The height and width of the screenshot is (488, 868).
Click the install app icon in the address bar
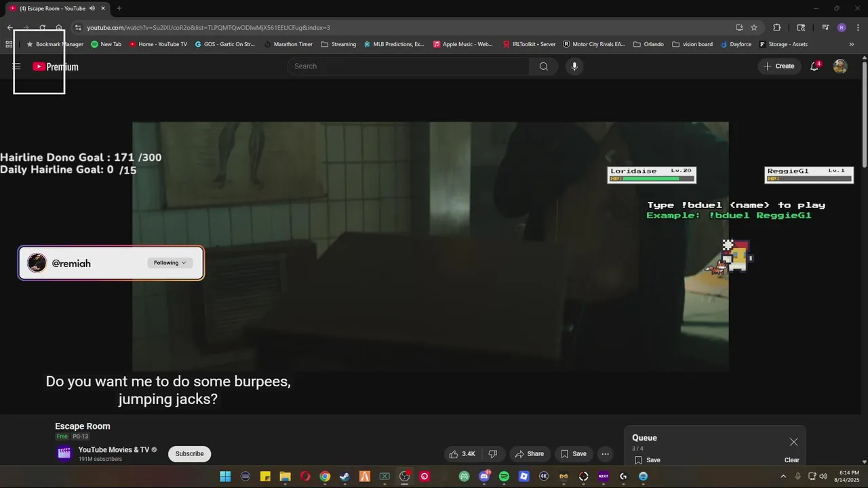click(739, 28)
